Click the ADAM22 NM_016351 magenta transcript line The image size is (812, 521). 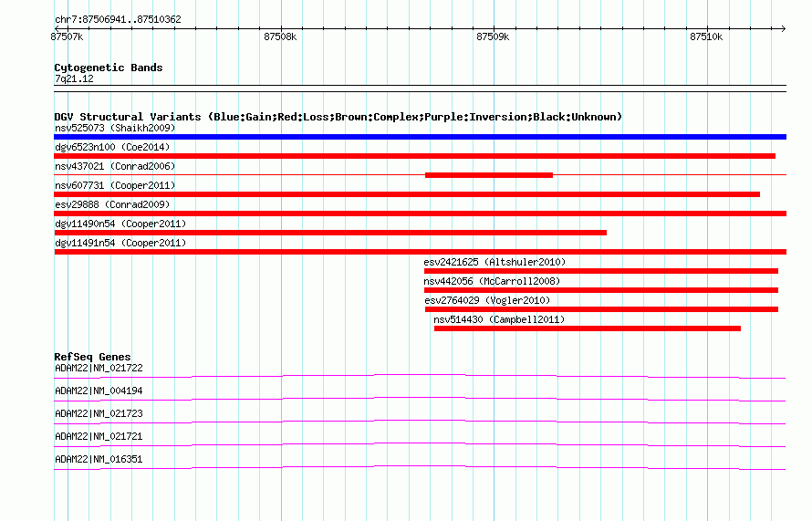[420, 467]
